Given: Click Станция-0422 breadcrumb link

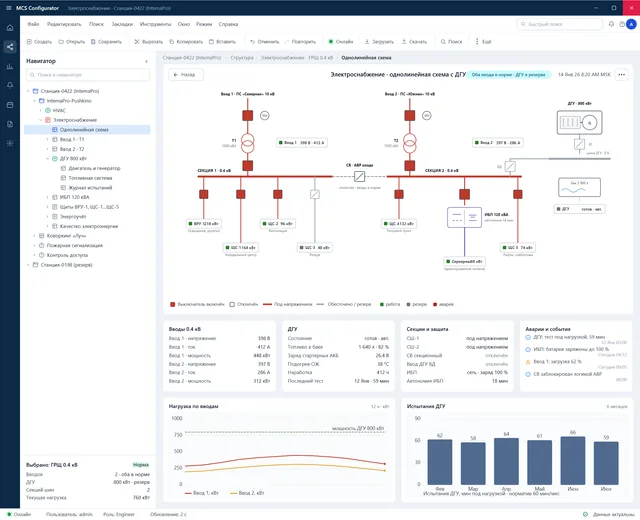Looking at the screenshot, I should click(x=192, y=58).
